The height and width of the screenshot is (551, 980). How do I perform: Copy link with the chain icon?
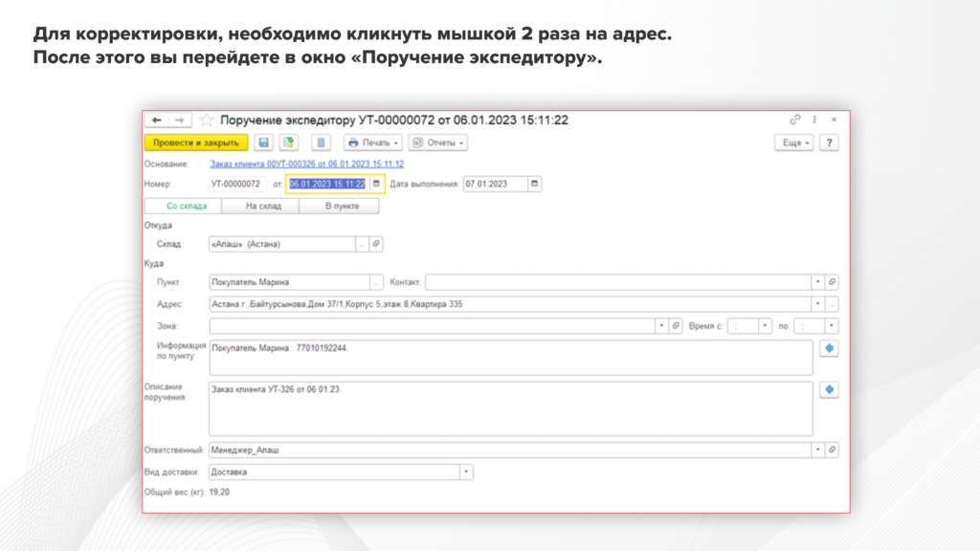pyautogui.click(x=795, y=120)
